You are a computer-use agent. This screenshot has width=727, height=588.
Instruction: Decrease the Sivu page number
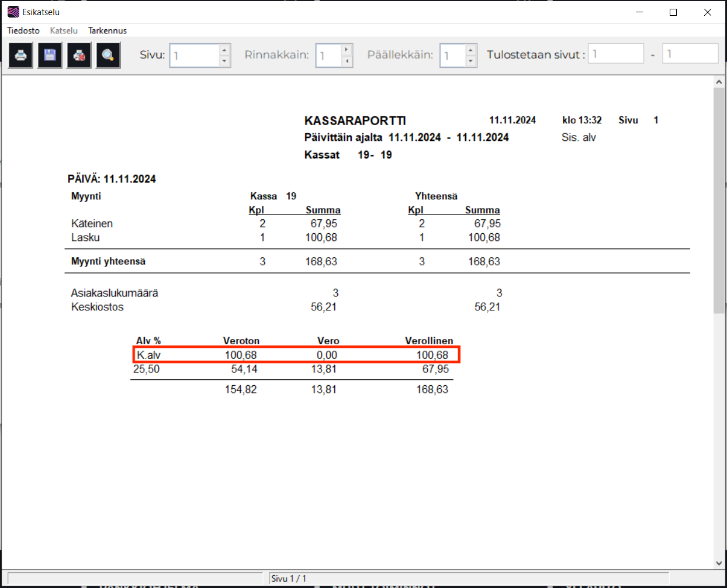(x=224, y=61)
